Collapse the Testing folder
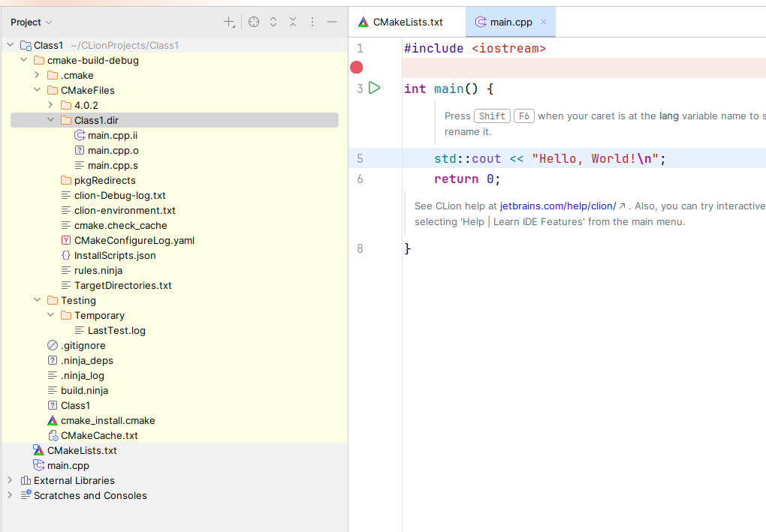The width and height of the screenshot is (766, 532). click(38, 300)
